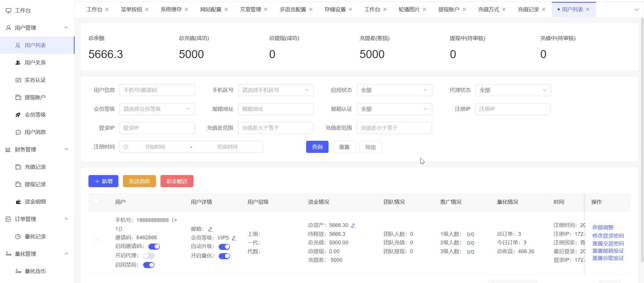This screenshot has width=644, height=283.
Task: Open 会员等级 rocket icon menu item
Action: click(x=35, y=115)
